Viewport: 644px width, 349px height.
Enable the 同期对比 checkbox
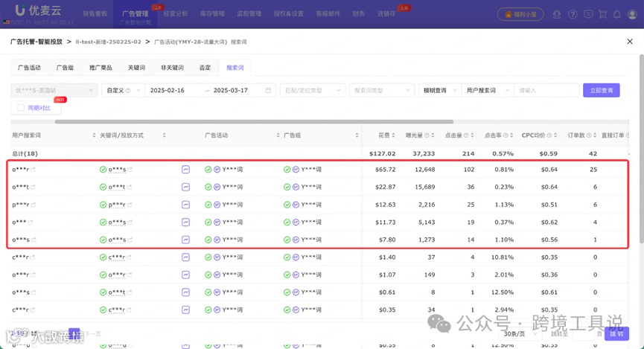click(21, 108)
